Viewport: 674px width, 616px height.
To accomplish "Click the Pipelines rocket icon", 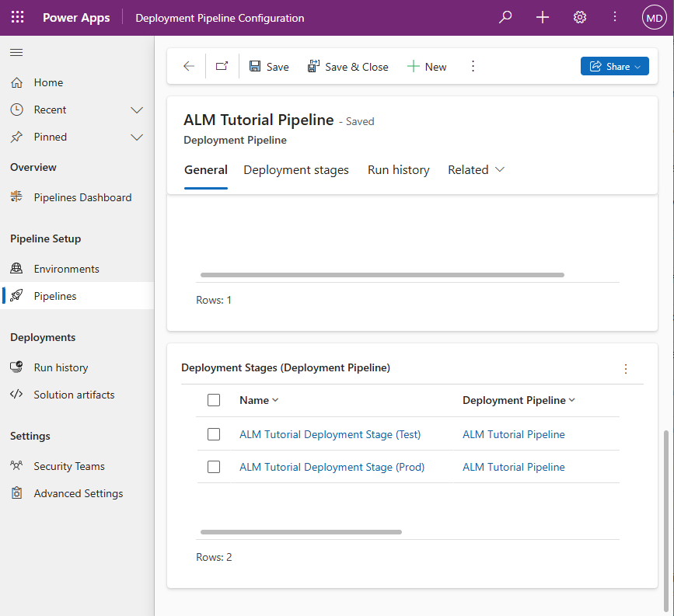I will pyautogui.click(x=16, y=295).
